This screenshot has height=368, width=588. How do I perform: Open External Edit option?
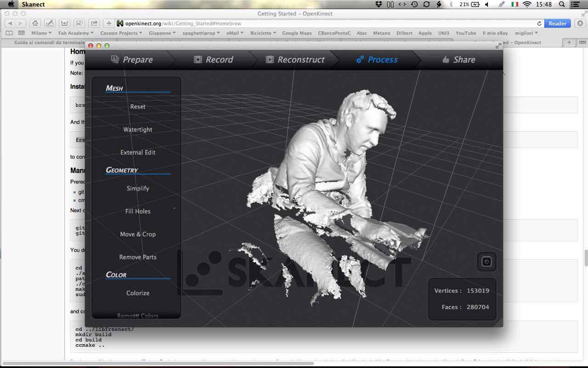pyautogui.click(x=138, y=152)
